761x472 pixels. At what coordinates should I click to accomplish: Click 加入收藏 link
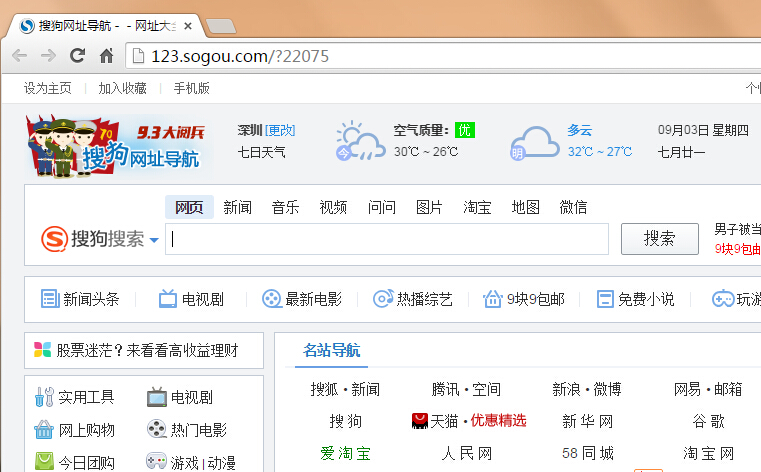point(122,88)
